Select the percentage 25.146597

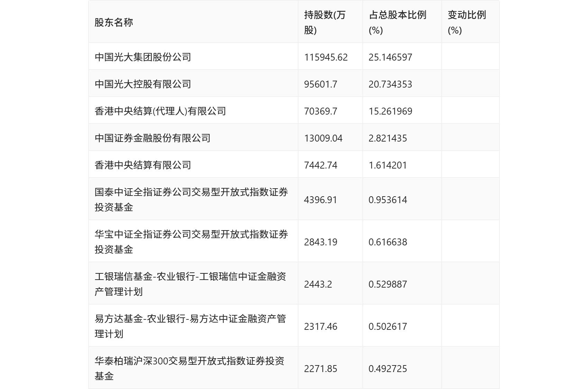[391, 57]
